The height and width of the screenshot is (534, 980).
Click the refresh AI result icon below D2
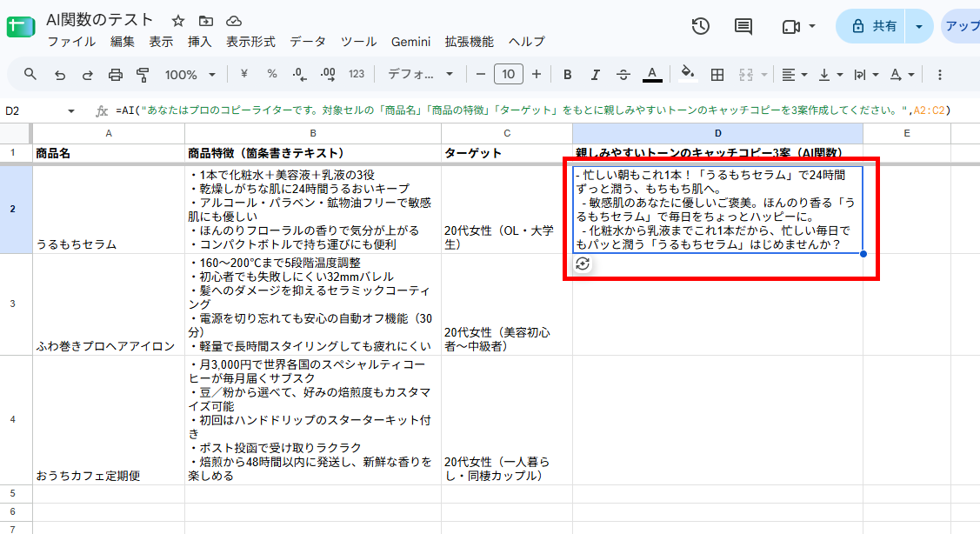tap(583, 264)
